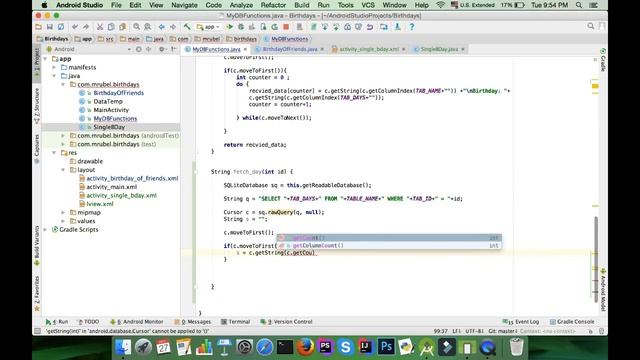640x360 pixels.
Task: Open the Version Control tool window
Action: 287,322
